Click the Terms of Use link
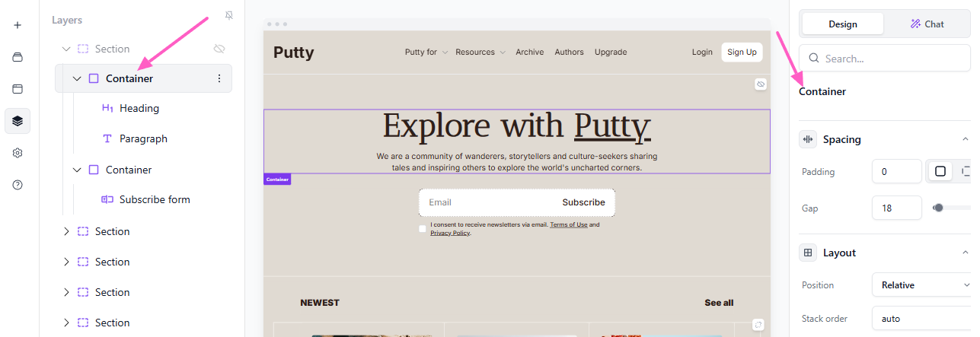 (x=568, y=225)
